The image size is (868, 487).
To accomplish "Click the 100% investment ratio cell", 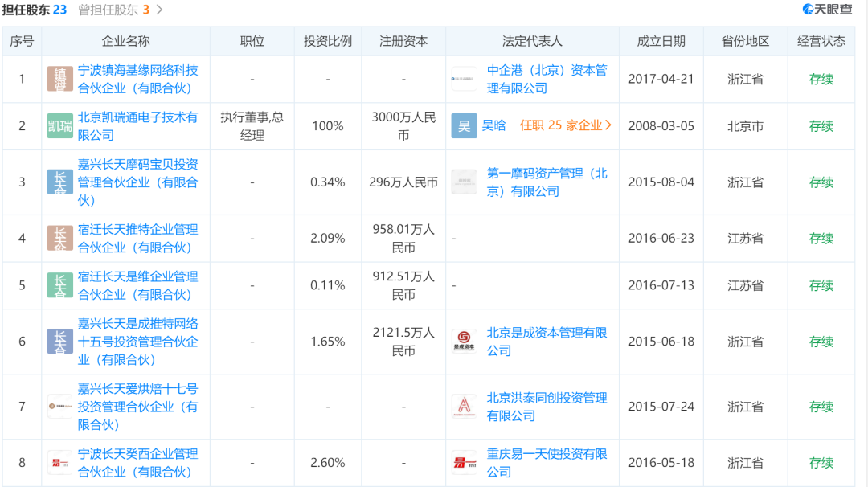I will 328,126.
